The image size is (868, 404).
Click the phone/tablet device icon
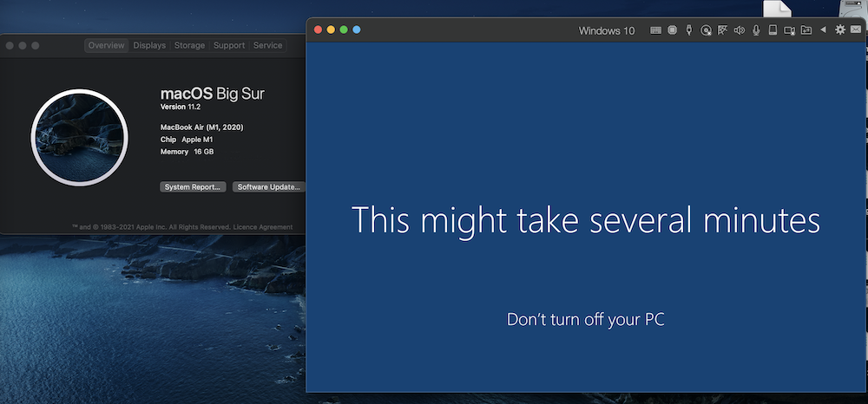[773, 30]
